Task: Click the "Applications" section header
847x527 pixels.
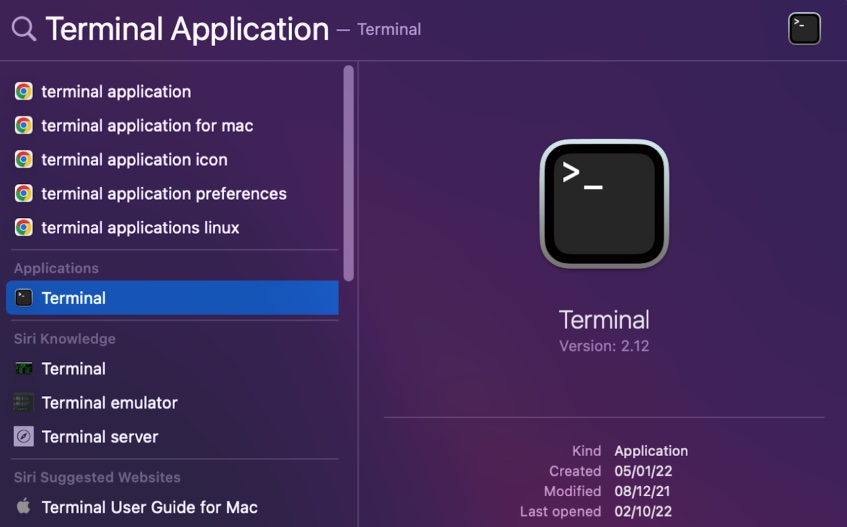Action: pyautogui.click(x=56, y=268)
